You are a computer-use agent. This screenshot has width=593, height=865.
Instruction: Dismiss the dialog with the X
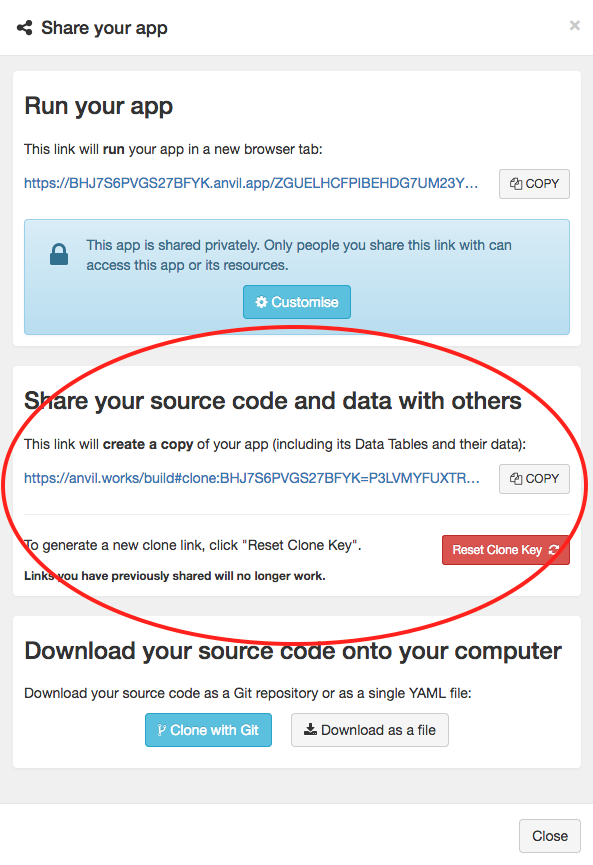coord(575,25)
